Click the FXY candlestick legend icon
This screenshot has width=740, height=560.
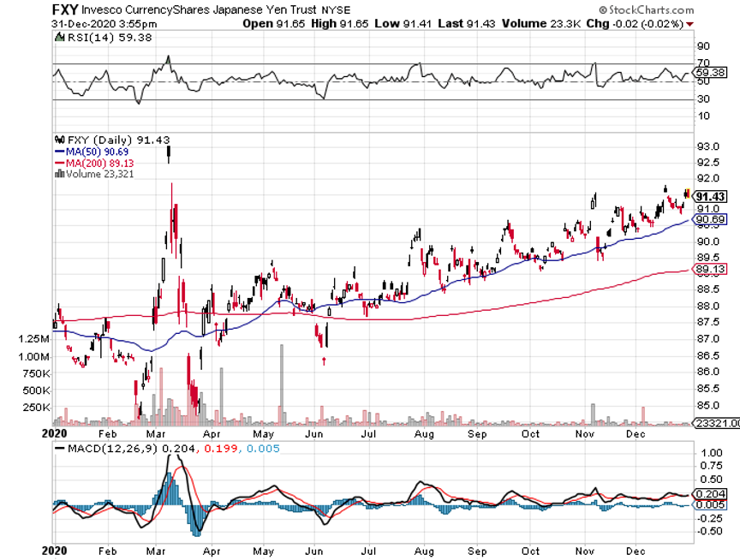point(60,140)
